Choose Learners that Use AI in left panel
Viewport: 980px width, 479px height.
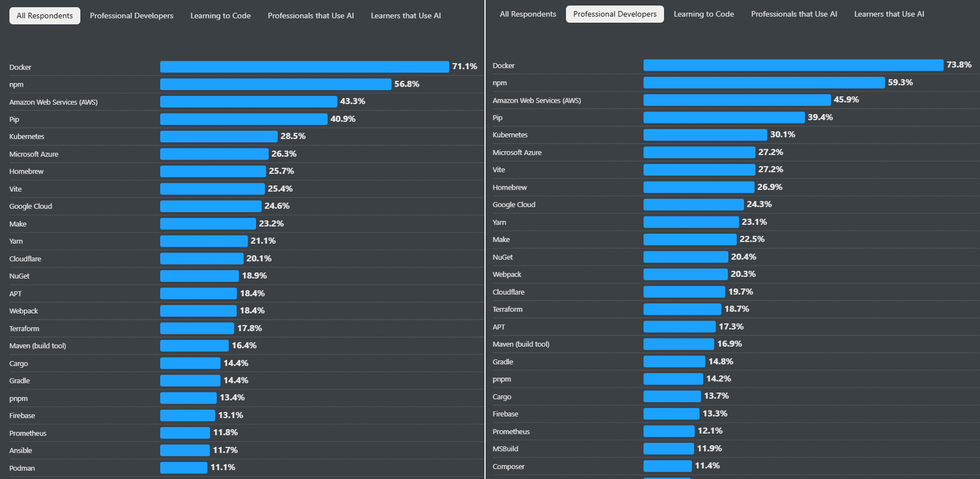406,16
